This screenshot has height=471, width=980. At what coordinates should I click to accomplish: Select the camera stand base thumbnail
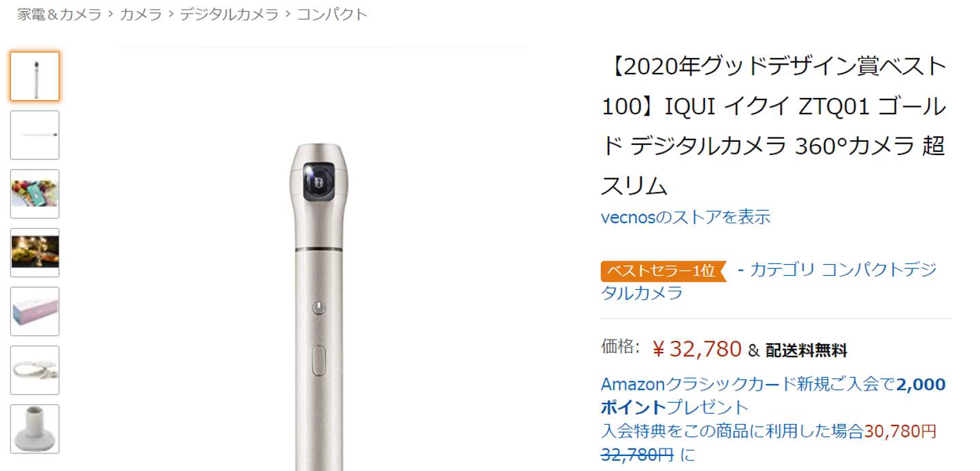pos(35,429)
